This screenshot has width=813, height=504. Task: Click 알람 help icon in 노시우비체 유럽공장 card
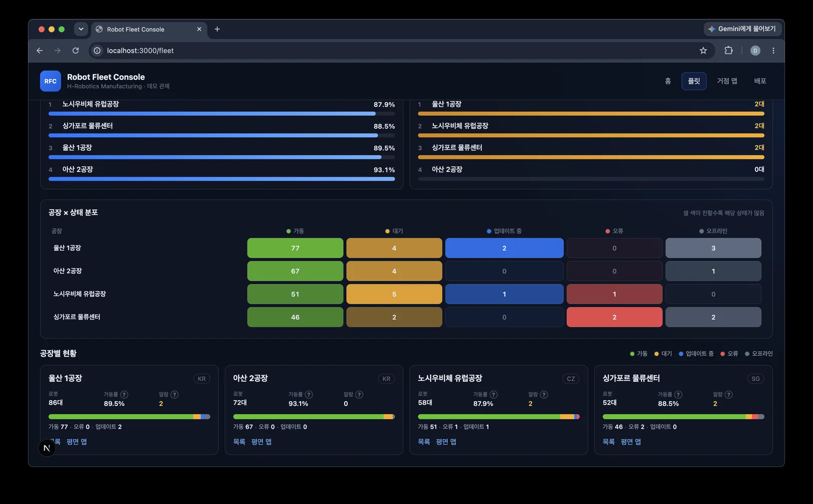tap(544, 395)
